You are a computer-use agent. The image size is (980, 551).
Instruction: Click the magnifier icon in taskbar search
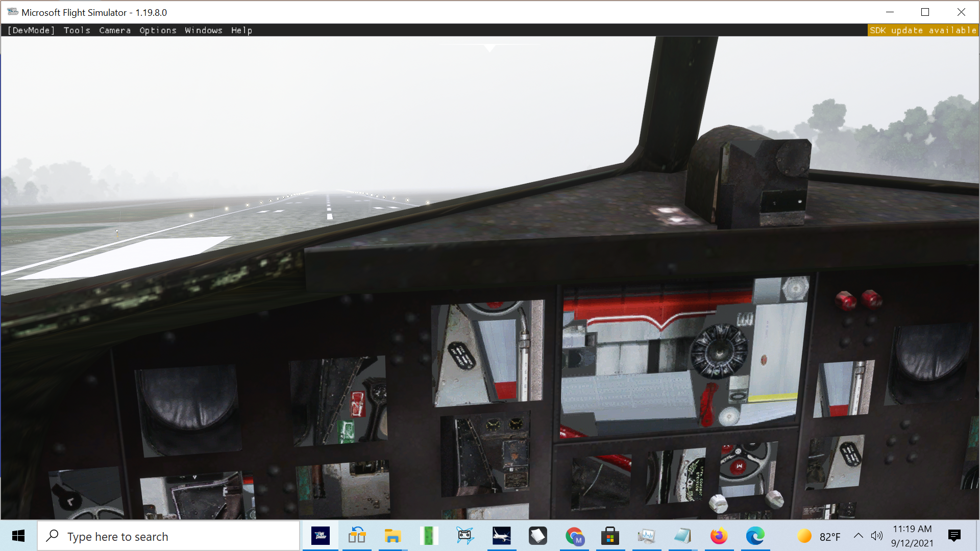coord(52,536)
